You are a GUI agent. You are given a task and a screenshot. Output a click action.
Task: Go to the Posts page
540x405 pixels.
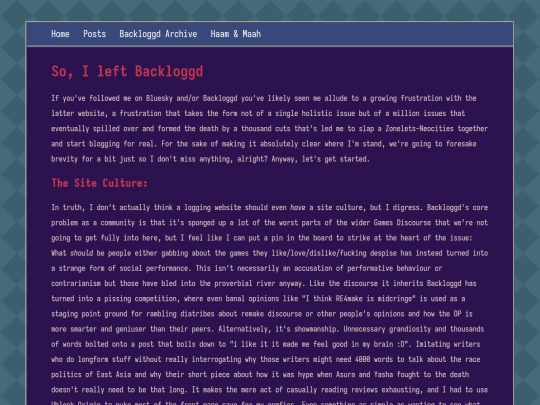(94, 34)
